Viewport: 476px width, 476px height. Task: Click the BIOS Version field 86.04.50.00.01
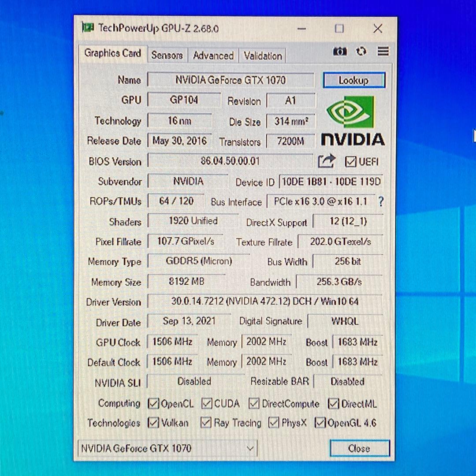[230, 160]
